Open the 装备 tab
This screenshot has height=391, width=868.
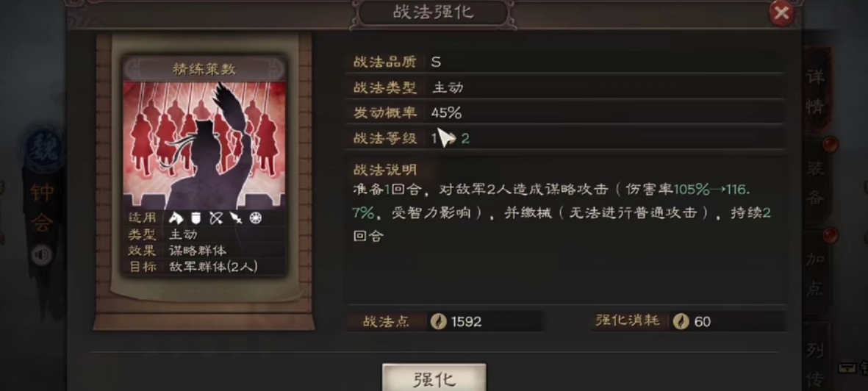[x=816, y=183]
